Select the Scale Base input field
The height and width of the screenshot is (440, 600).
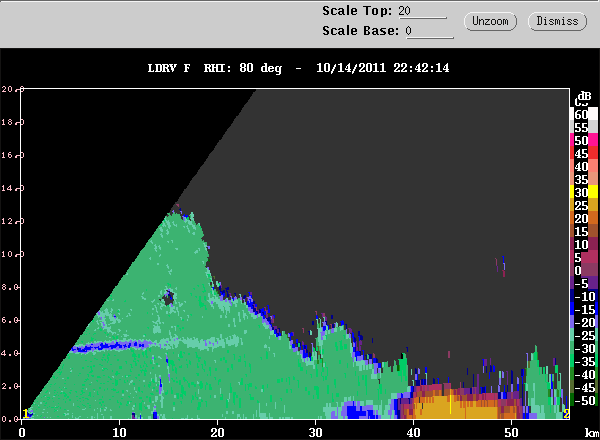[429, 31]
